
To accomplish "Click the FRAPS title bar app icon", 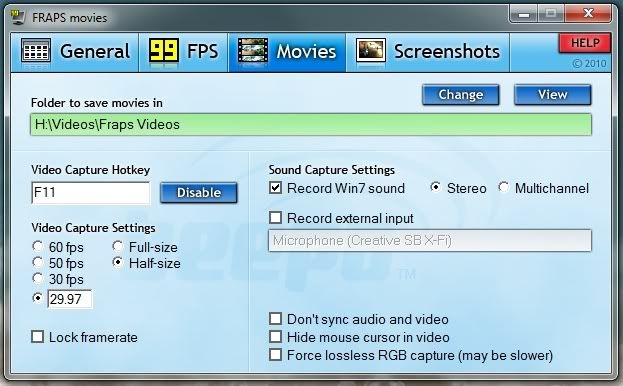I will pos(17,17).
